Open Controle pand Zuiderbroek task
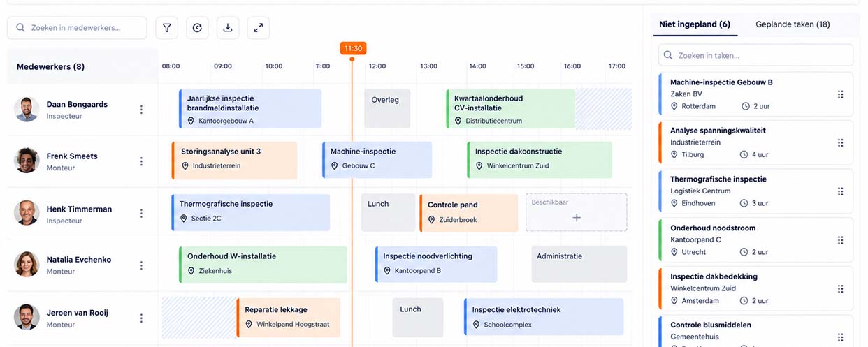This screenshot has height=347, width=868. (x=468, y=213)
